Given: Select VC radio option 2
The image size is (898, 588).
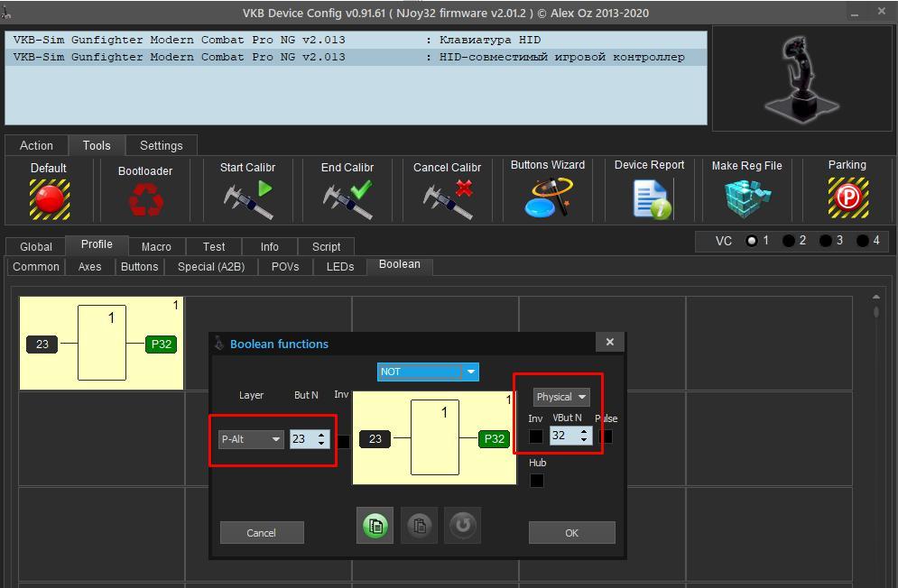Looking at the screenshot, I should 789,241.
